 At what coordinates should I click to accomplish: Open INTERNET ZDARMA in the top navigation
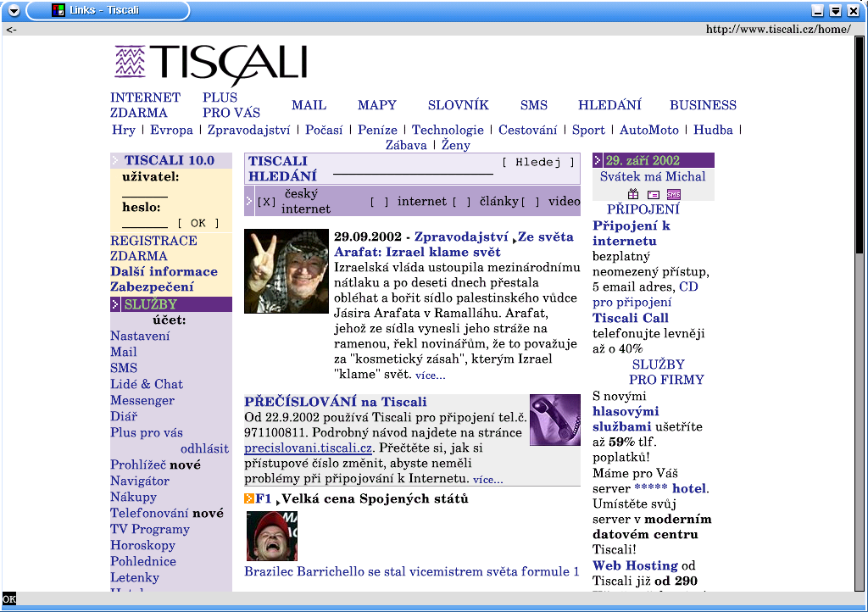(x=146, y=105)
